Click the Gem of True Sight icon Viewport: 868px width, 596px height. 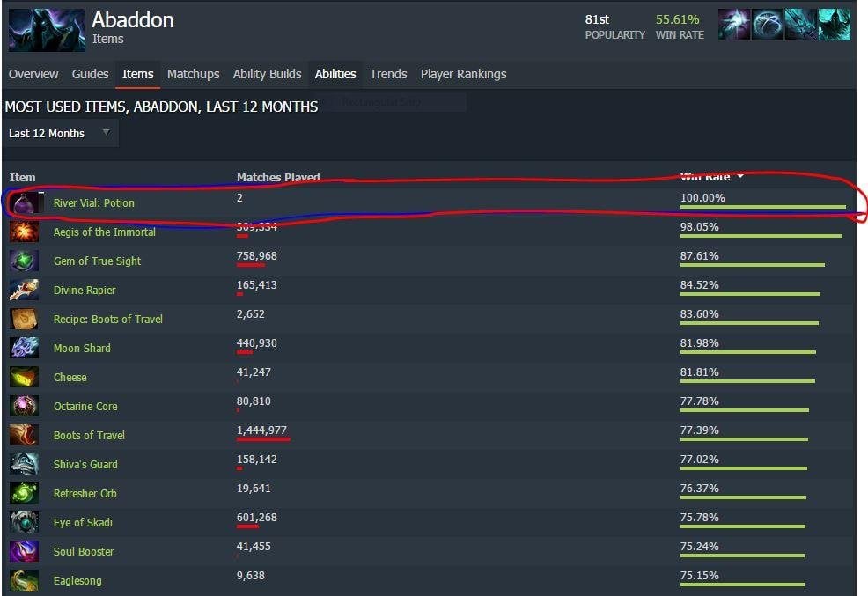pyautogui.click(x=25, y=261)
